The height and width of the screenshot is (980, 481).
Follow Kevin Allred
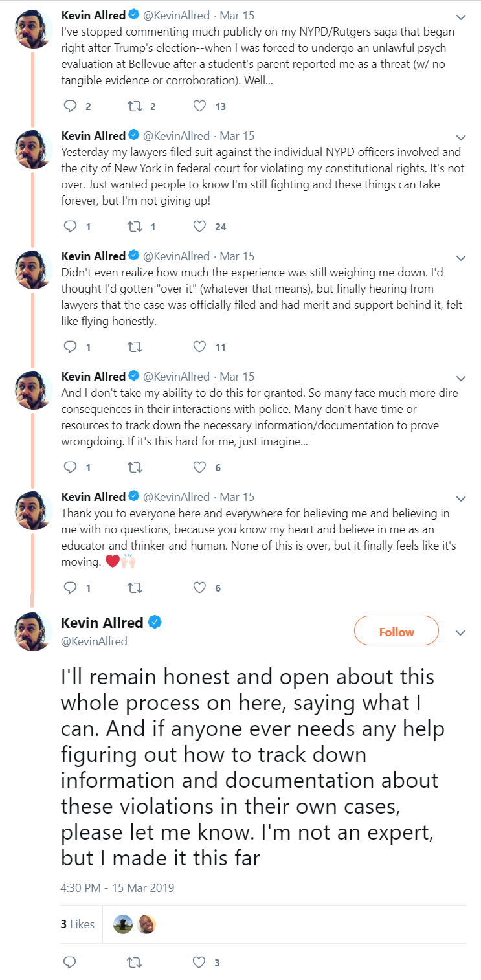[397, 632]
